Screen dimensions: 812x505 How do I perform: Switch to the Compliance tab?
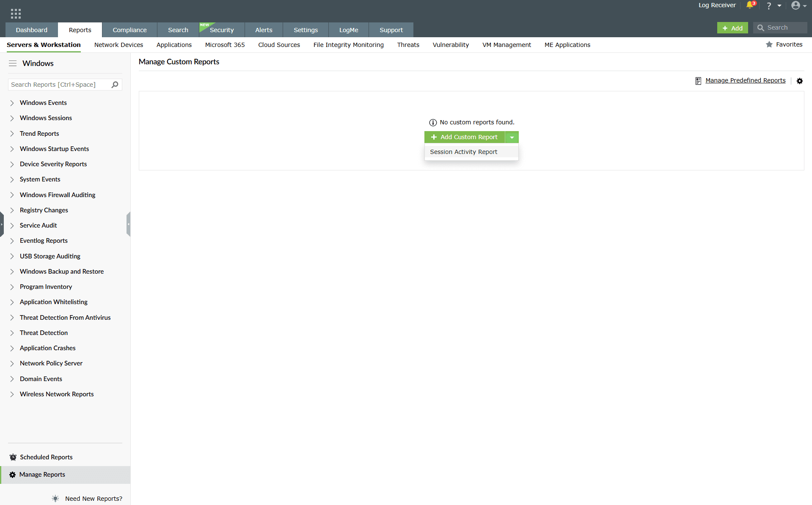pos(129,30)
